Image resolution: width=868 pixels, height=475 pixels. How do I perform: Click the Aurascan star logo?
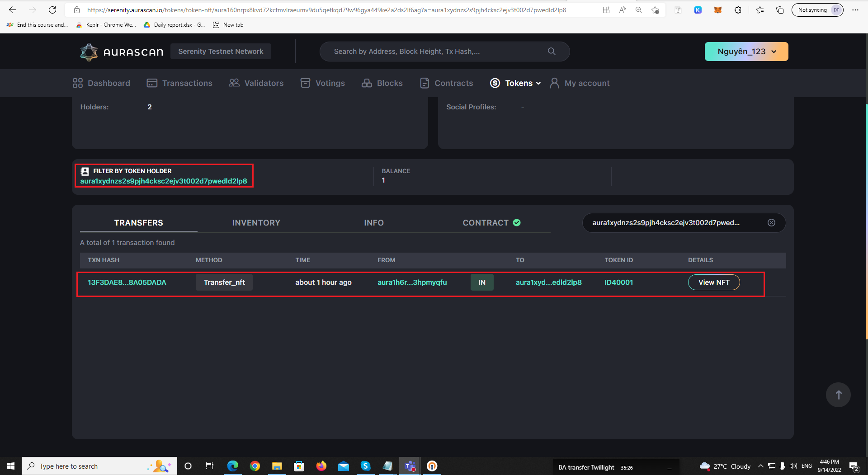tap(89, 52)
